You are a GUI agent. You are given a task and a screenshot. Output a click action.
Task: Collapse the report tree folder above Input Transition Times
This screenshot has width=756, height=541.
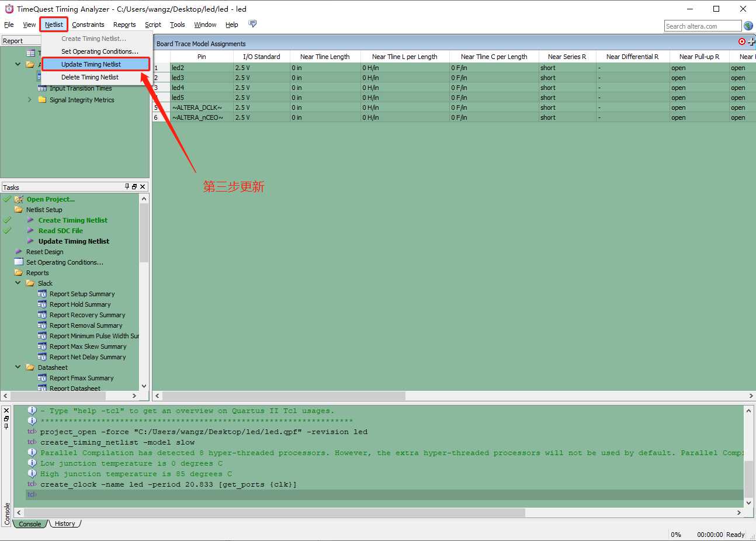pyautogui.click(x=18, y=64)
